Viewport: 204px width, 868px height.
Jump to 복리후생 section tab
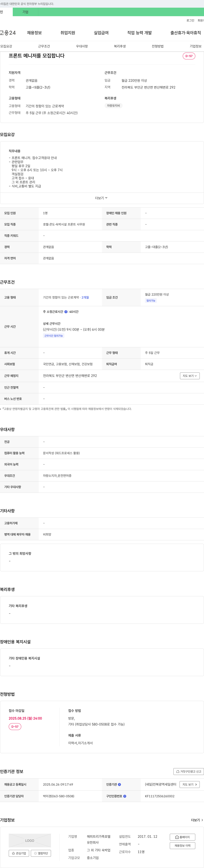pos(120,46)
